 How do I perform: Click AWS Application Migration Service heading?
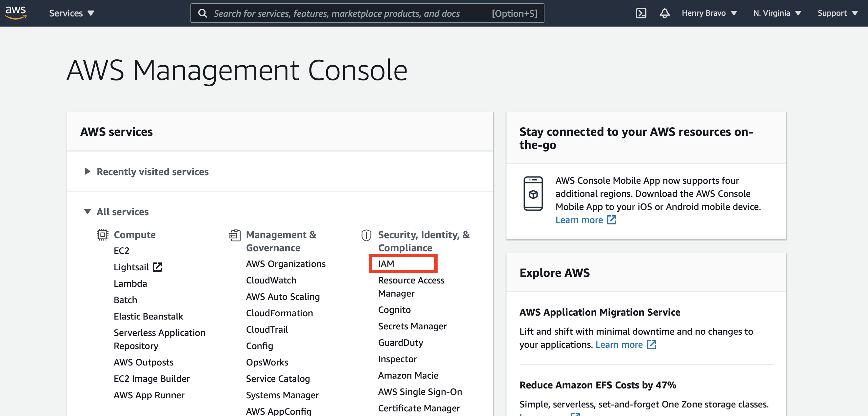point(600,312)
